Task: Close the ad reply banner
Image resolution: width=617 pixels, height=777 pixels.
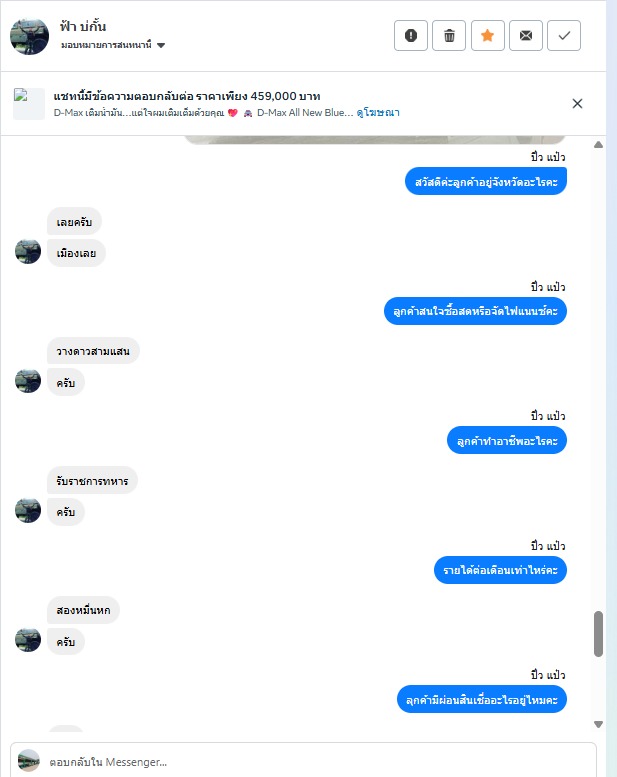Action: [577, 104]
